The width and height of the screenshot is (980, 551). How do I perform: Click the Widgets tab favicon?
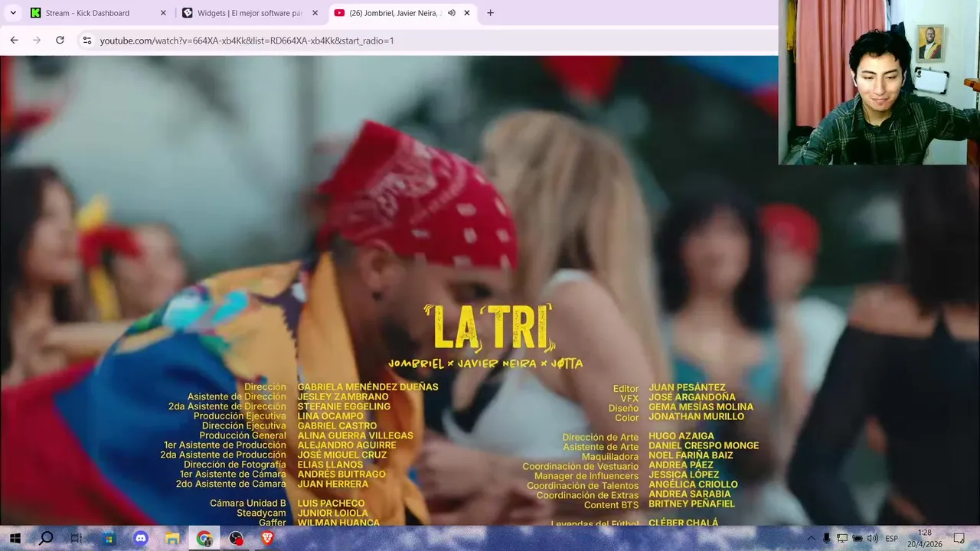pyautogui.click(x=188, y=13)
